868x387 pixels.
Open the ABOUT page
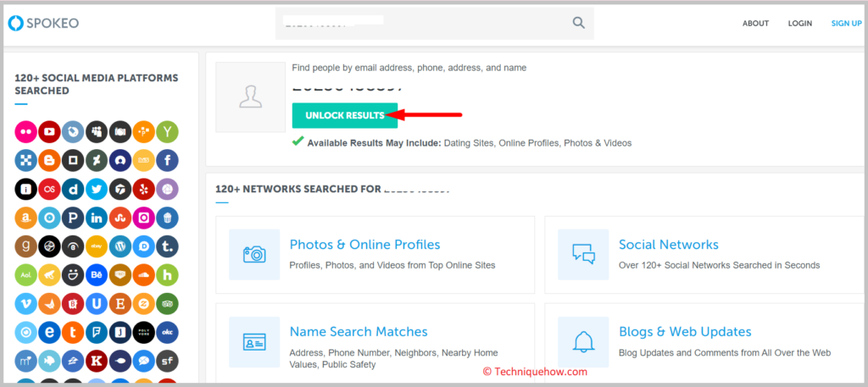[x=755, y=23]
